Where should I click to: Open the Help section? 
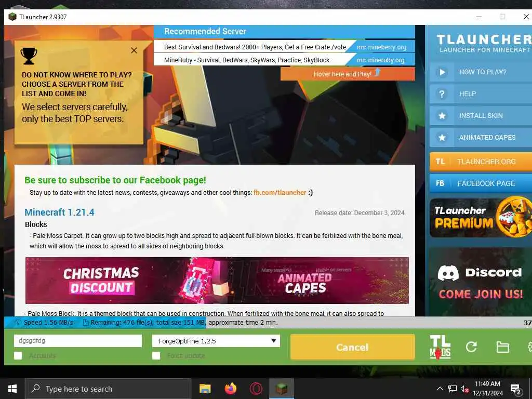tap(481, 94)
